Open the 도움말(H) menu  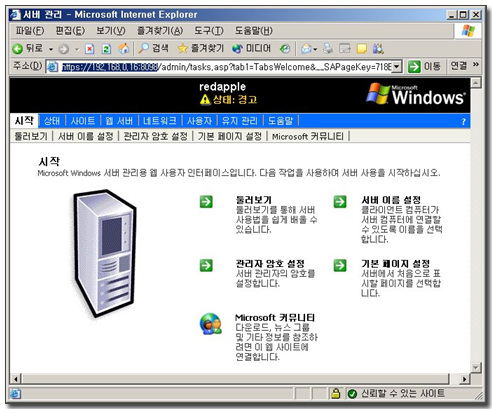point(254,31)
